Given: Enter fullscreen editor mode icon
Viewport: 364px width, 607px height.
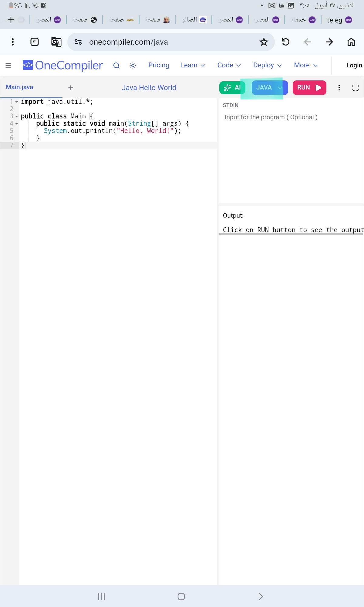Looking at the screenshot, I should tap(356, 88).
